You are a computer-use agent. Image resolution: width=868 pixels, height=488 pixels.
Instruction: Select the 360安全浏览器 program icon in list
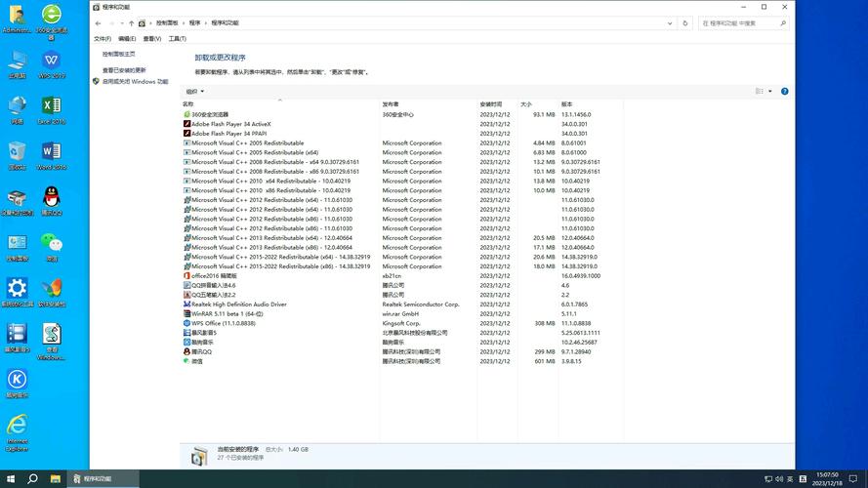click(186, 114)
